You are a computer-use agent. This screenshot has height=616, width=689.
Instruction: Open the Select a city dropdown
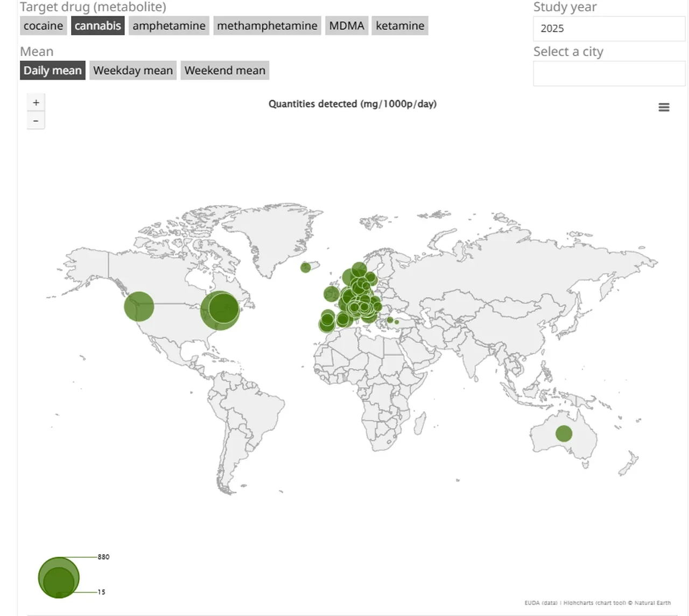point(609,73)
